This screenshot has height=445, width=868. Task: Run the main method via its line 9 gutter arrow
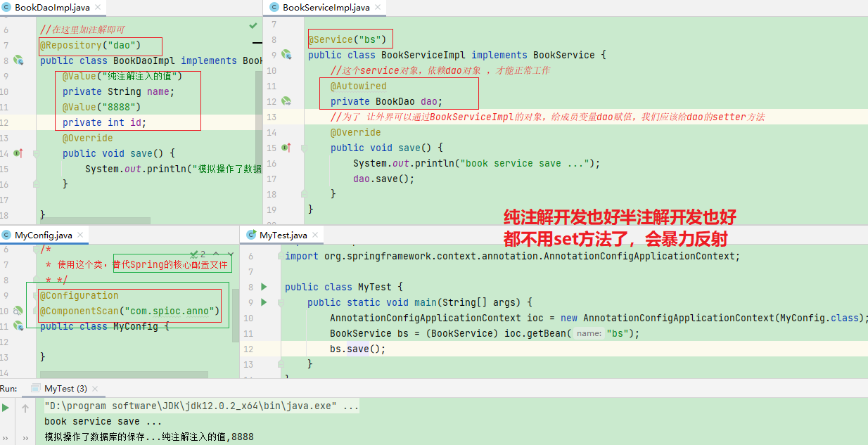(264, 302)
